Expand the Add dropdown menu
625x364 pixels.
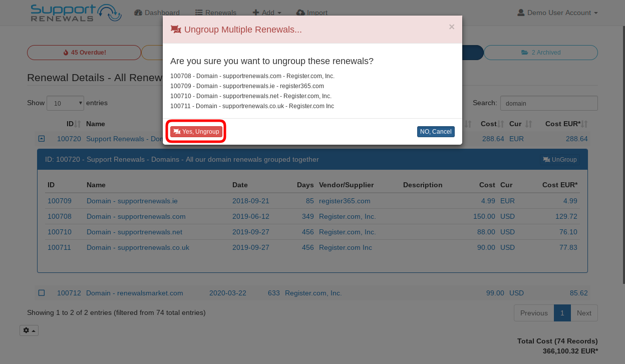266,13
